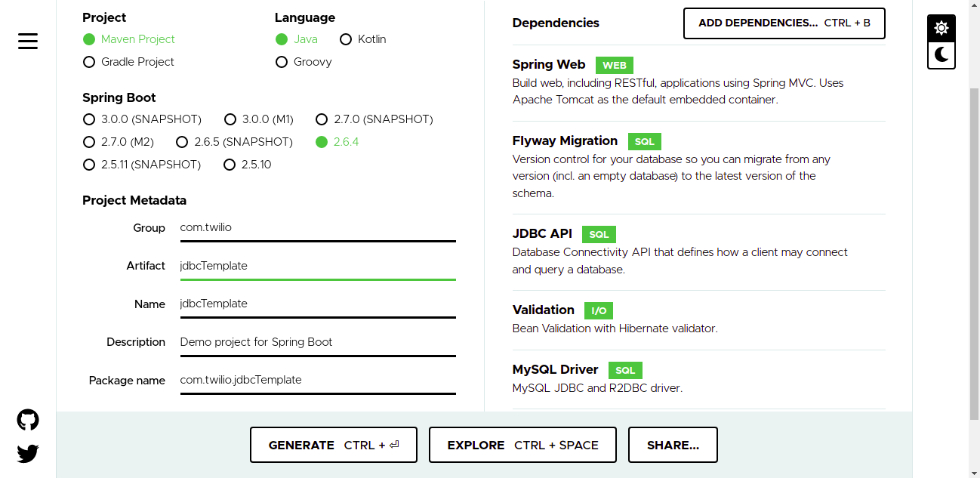Select the Gradle Project option
This screenshot has height=478, width=980.
(128, 62)
